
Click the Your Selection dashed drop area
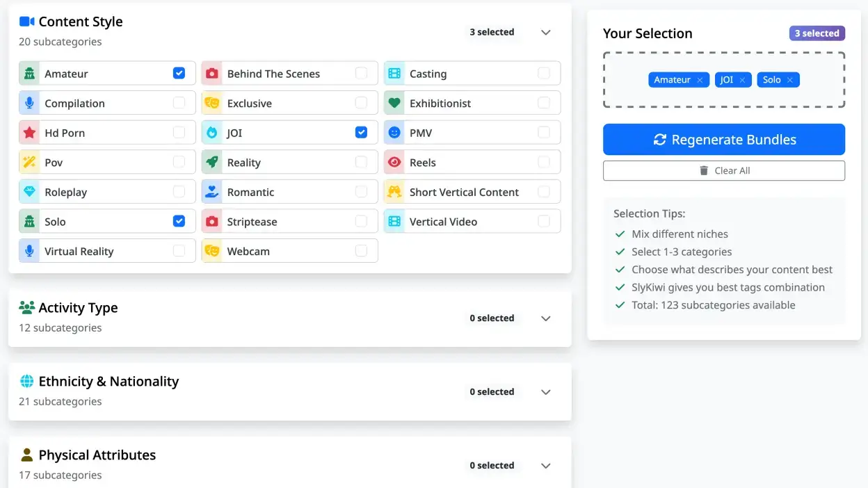[x=724, y=80]
